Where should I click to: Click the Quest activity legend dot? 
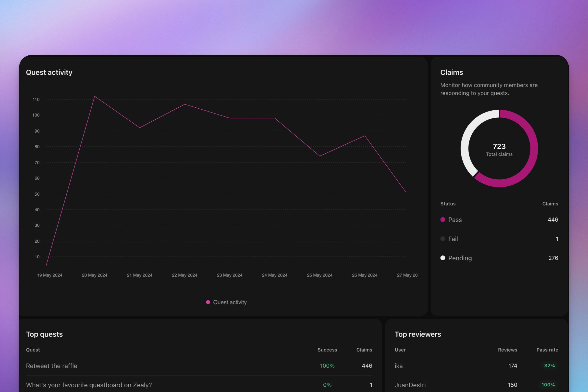[208, 302]
